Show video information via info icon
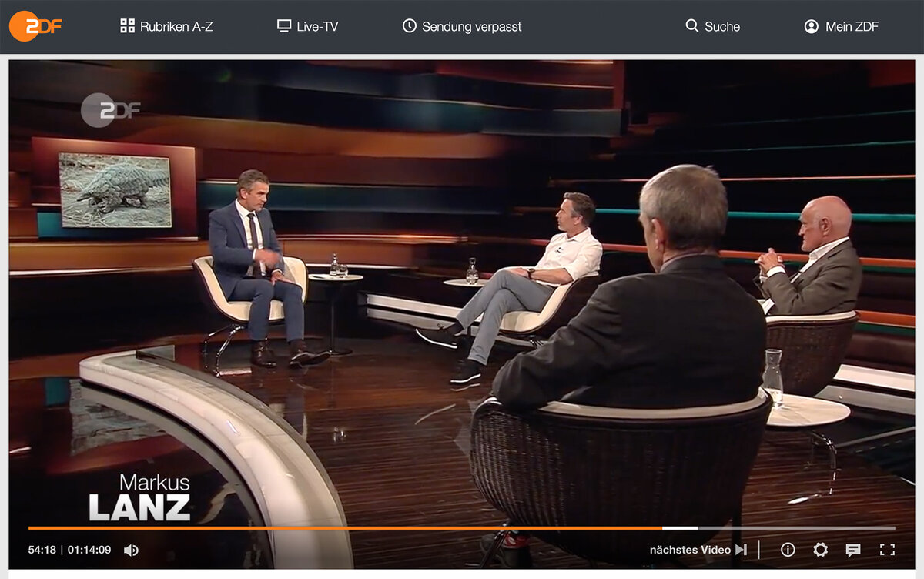The height and width of the screenshot is (579, 924). [788, 550]
